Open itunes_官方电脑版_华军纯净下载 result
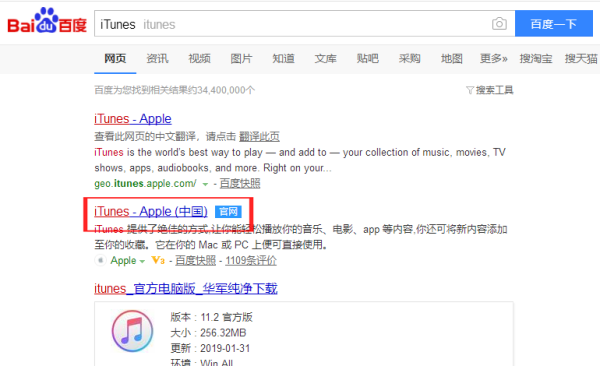 coord(186,288)
